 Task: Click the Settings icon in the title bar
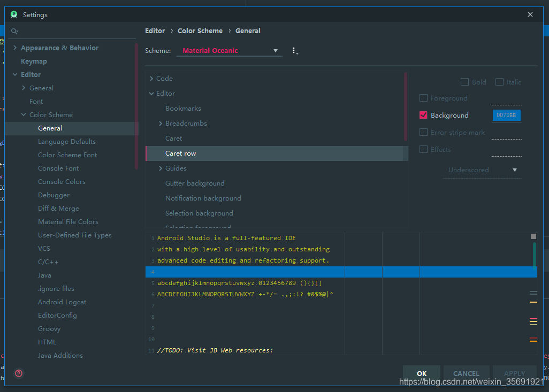pyautogui.click(x=13, y=14)
